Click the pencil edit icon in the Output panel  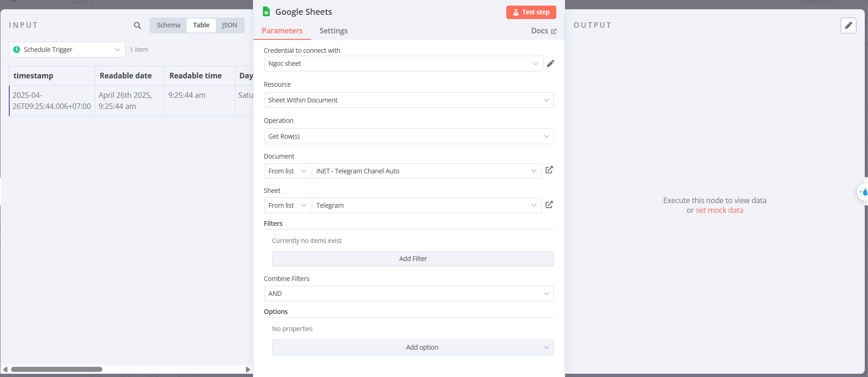click(848, 26)
